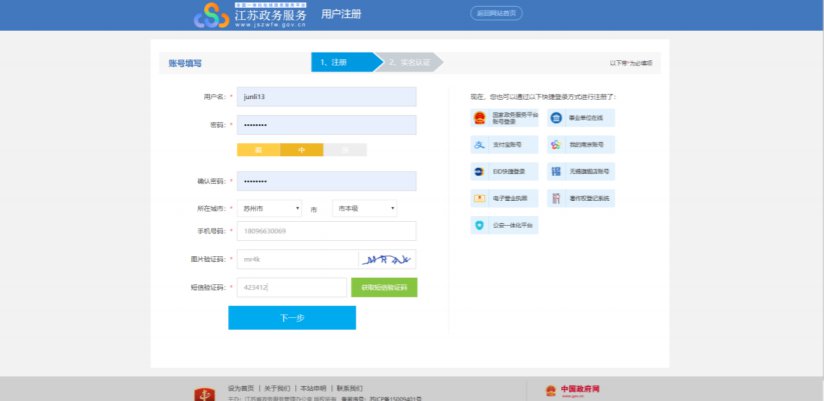This screenshot has width=824, height=401.
Task: Focus the 手机号码 phone number field
Action: (x=326, y=231)
